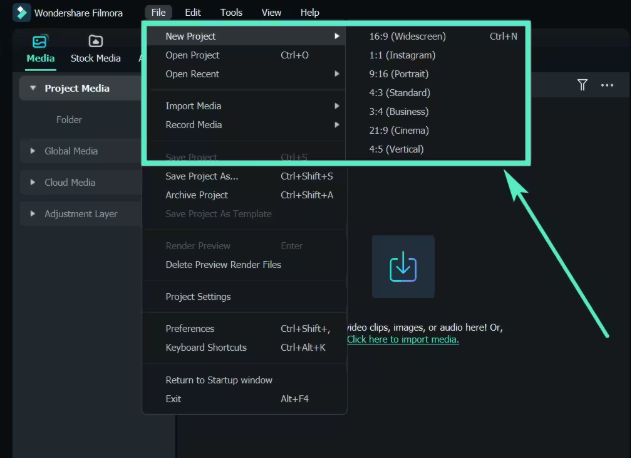Viewport: 631px width, 458px height.
Task: Click the Global Media label
Action: coord(71,151)
